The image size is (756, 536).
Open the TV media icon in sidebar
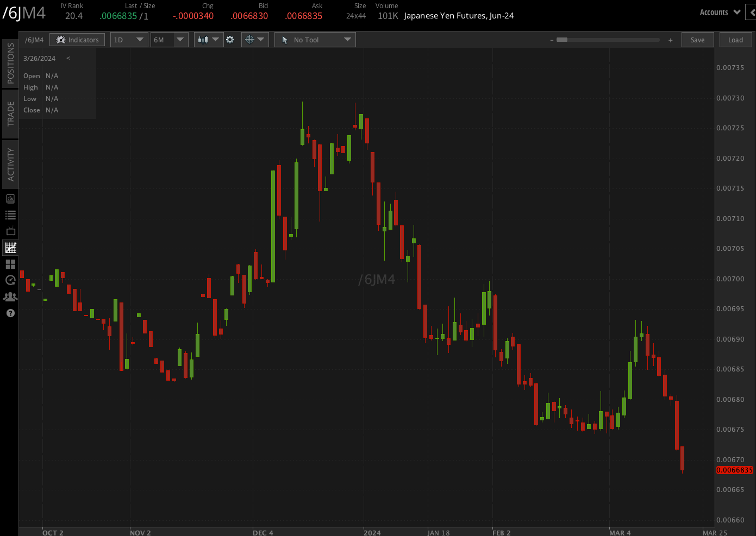point(10,231)
